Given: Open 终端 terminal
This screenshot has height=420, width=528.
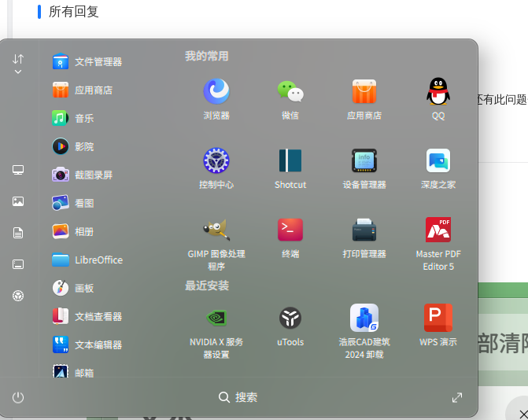Looking at the screenshot, I should 290,238.
